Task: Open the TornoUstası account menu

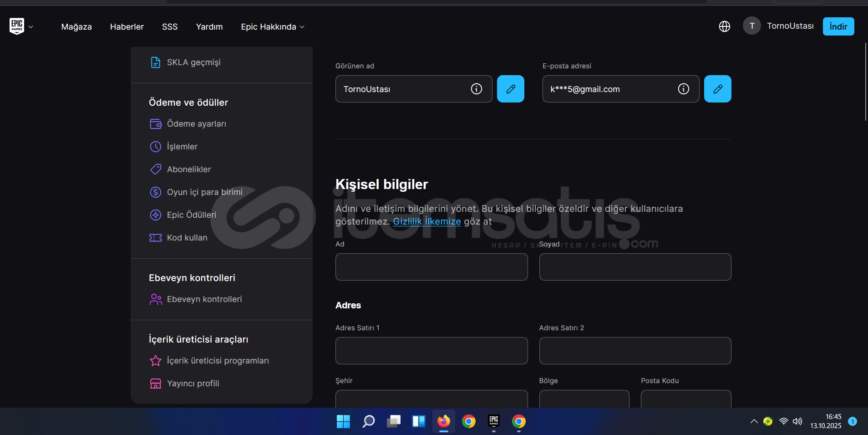Action: tap(778, 26)
